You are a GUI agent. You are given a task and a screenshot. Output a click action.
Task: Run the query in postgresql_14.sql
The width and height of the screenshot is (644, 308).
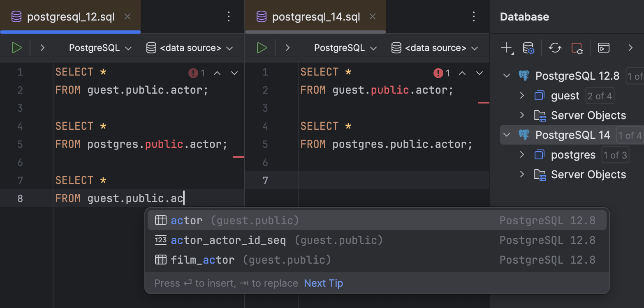coord(262,47)
